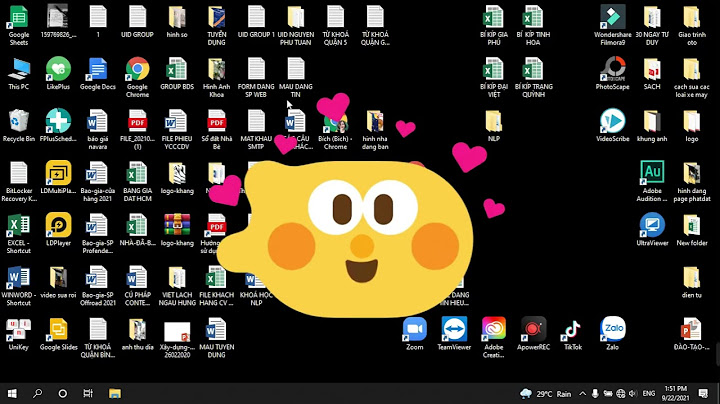Open BANG GIA DAT HCM spreadsheet
The height and width of the screenshot is (404, 720).
click(x=137, y=182)
